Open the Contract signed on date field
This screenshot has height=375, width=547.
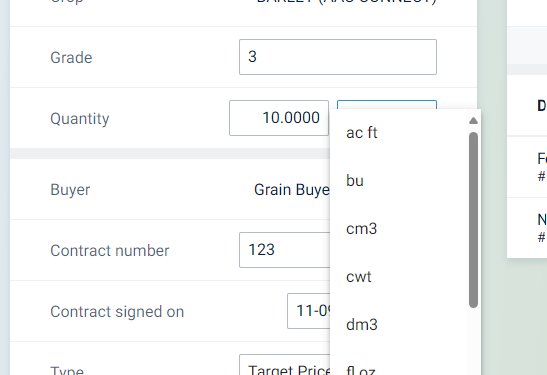[x=308, y=311]
